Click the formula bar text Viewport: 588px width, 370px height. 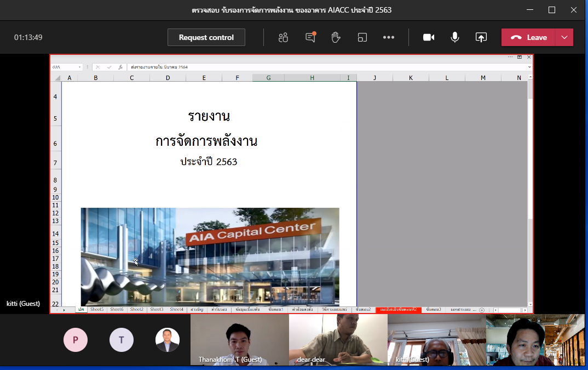[x=159, y=67]
